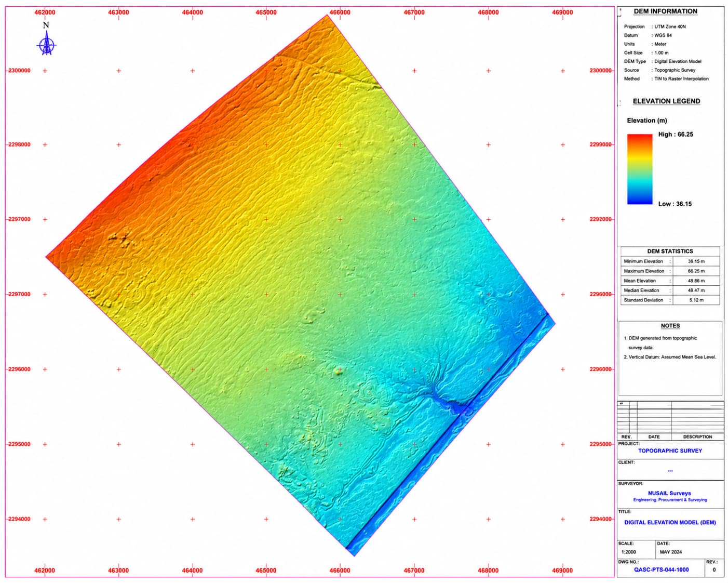The image size is (728, 583).
Task: Select the 'DEM STATISTICS' table header
Action: (670, 251)
